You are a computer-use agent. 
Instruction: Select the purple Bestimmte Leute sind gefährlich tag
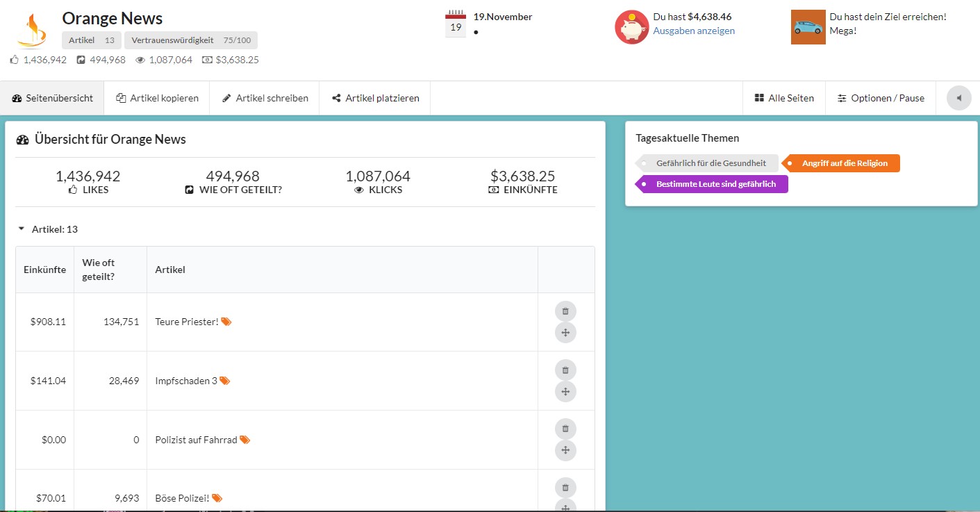712,184
